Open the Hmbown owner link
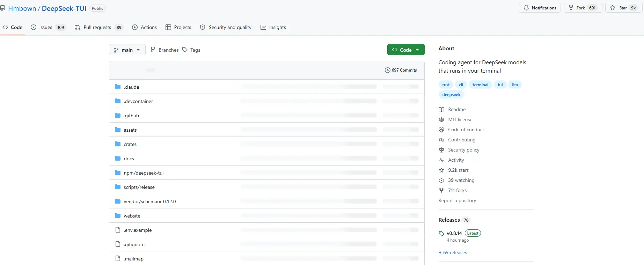The height and width of the screenshot is (265, 644). pyautogui.click(x=22, y=8)
